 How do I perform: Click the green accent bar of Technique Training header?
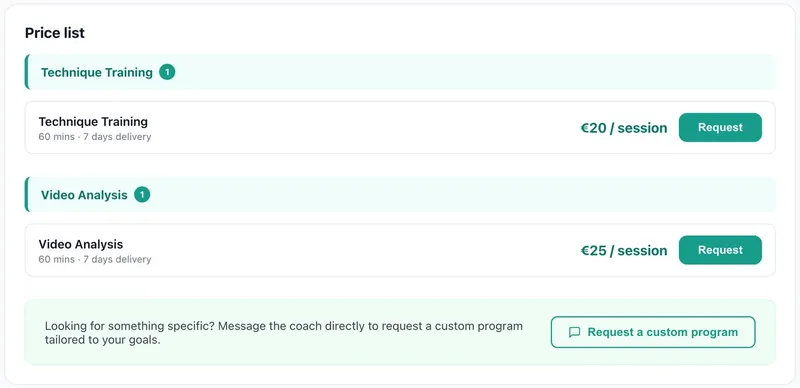pyautogui.click(x=27, y=72)
